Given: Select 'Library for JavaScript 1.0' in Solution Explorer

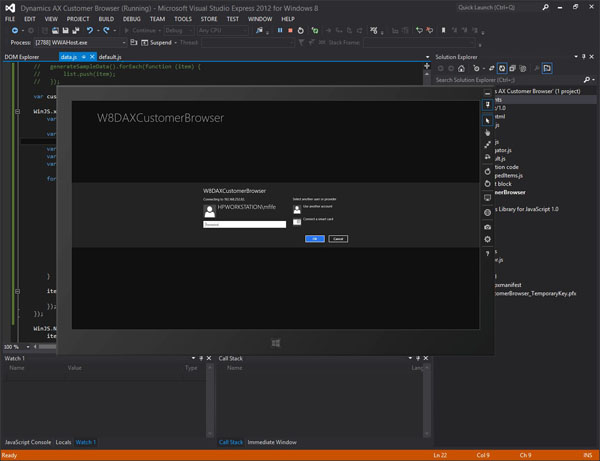Looking at the screenshot, I should pyautogui.click(x=528, y=209).
